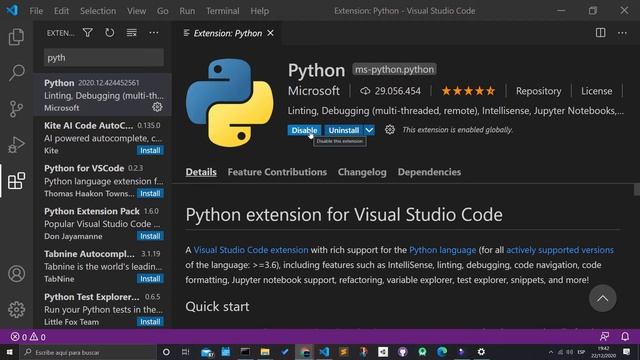Open the Explorer view in activity bar

16,37
